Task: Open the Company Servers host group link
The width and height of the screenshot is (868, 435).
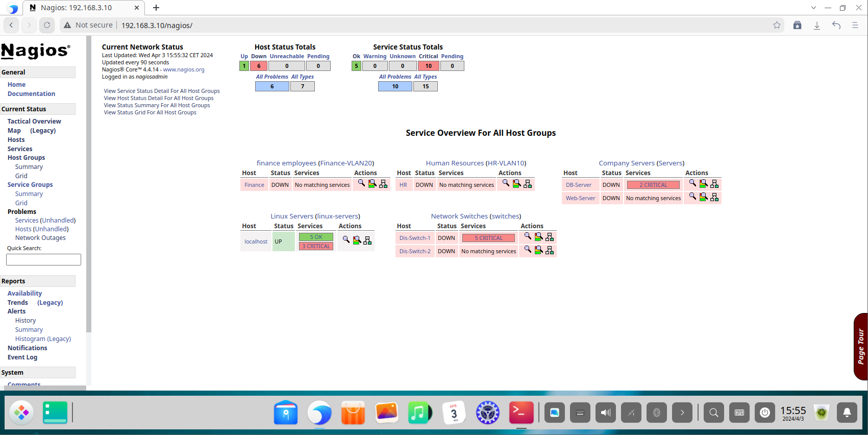Action: tap(627, 163)
